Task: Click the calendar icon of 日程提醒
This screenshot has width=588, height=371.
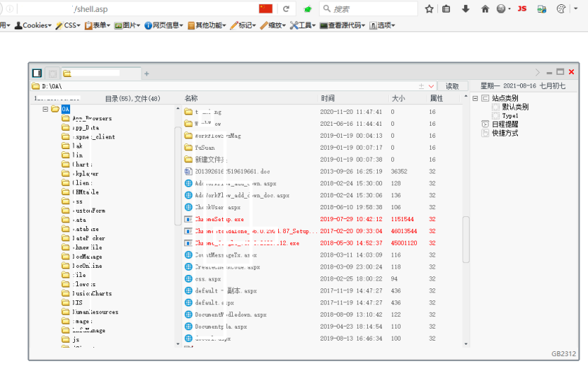Action: tap(485, 124)
